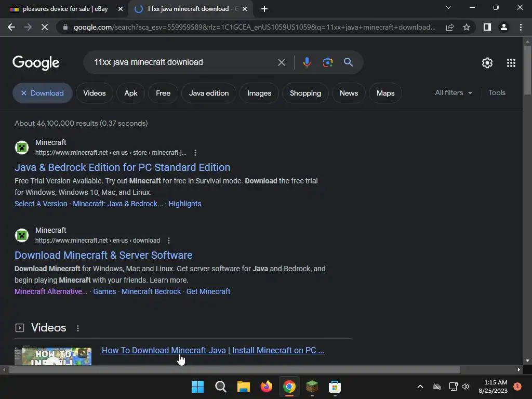The image size is (532, 399).
Task: Go back to the previous page
Action: [x=11, y=27]
